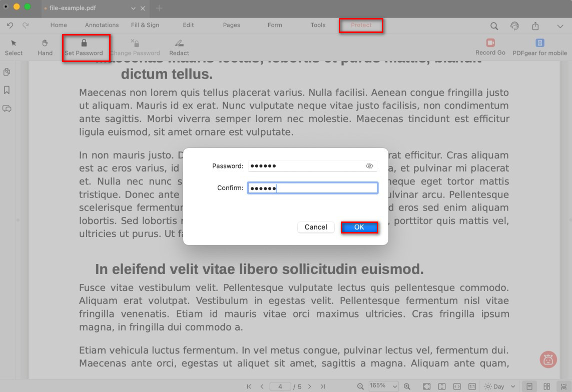Image resolution: width=572 pixels, height=392 pixels.
Task: Activate the Select arrow tool
Action: pyautogui.click(x=14, y=47)
